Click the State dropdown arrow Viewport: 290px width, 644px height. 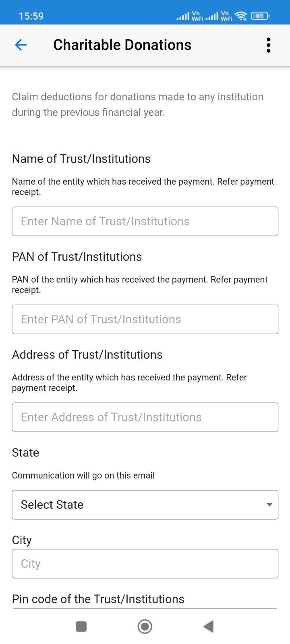[269, 505]
